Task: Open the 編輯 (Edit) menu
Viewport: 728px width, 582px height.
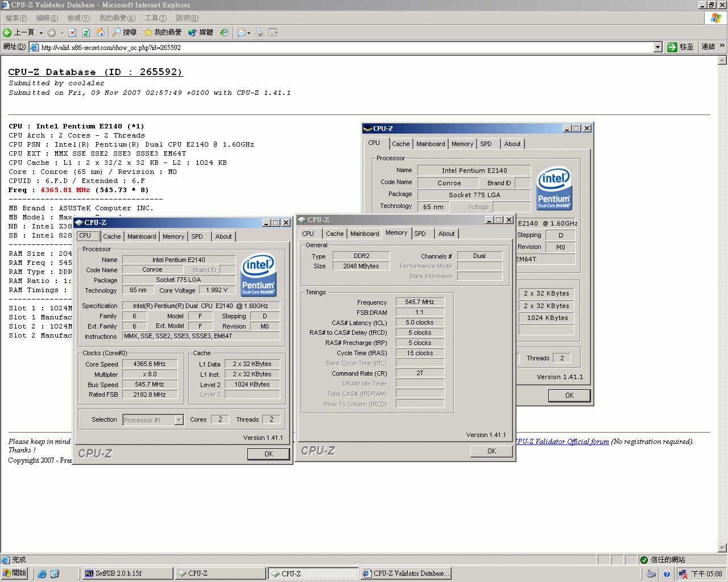Action: click(47, 18)
